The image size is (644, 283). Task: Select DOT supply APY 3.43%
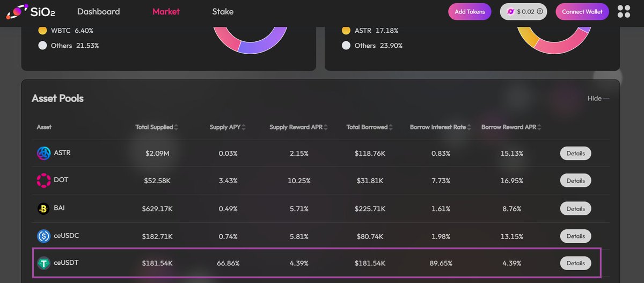[x=228, y=180]
